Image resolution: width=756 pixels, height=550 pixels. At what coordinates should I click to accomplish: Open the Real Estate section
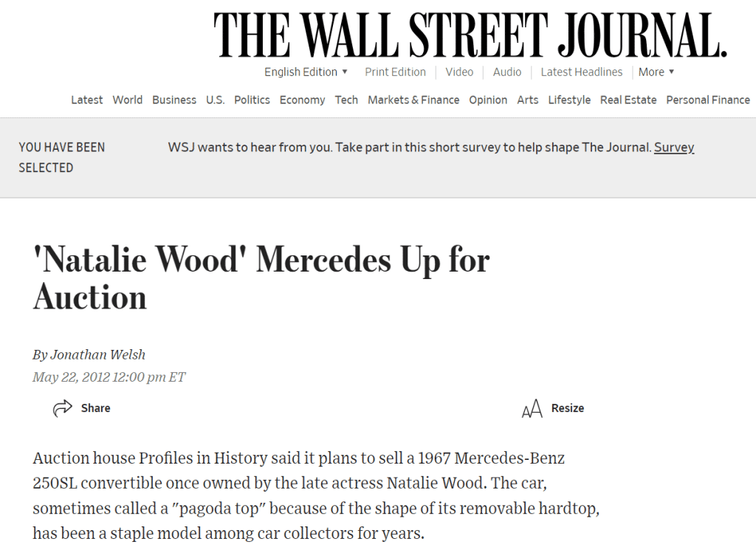pos(628,100)
